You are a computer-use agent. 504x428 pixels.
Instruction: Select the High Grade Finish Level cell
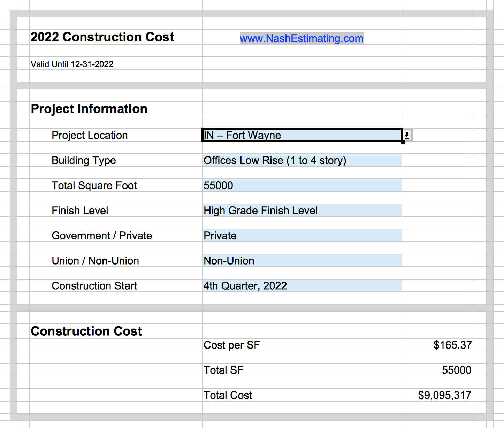point(302,211)
